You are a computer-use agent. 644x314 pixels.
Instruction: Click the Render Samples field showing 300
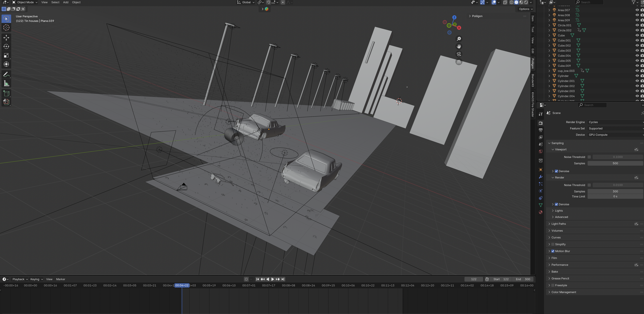tap(615, 191)
